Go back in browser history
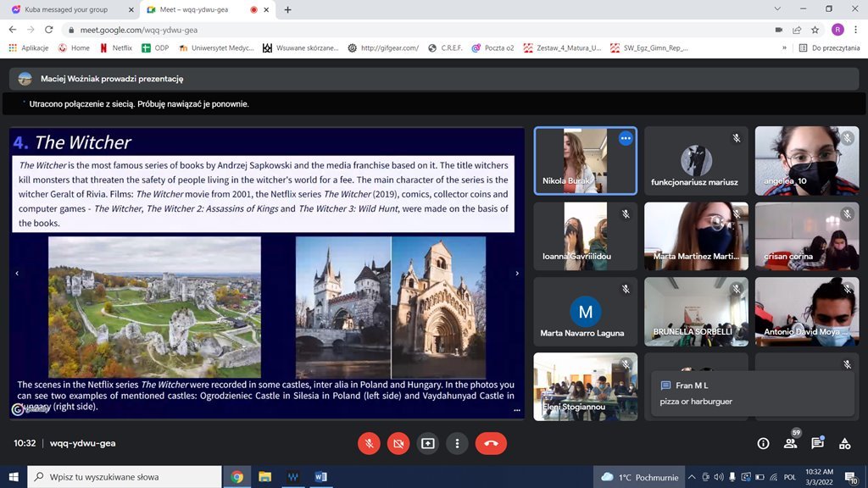The height and width of the screenshot is (488, 868). 13,30
